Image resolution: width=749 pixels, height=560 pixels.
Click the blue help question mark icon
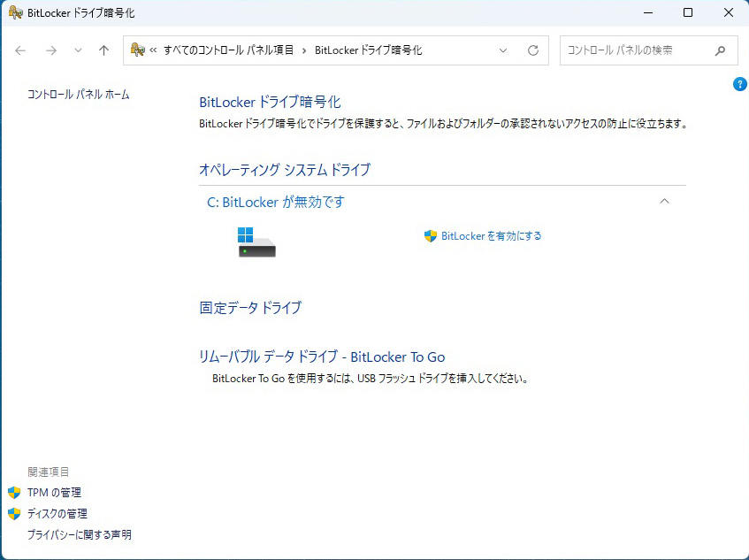[739, 84]
